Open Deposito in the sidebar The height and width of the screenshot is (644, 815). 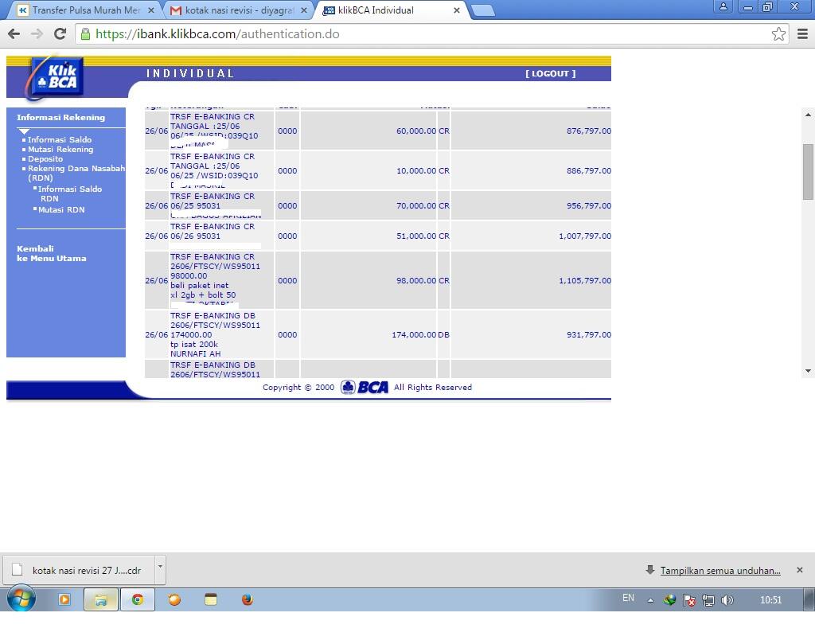pyautogui.click(x=45, y=158)
